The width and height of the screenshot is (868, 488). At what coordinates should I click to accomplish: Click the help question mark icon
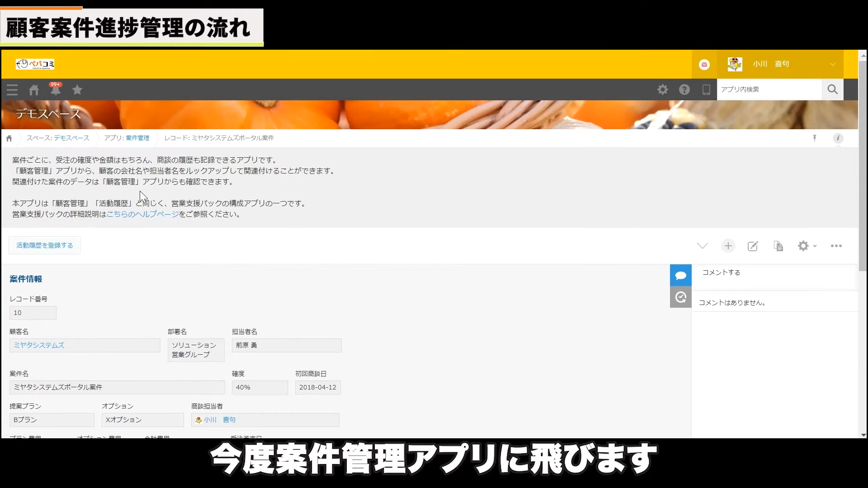(684, 89)
